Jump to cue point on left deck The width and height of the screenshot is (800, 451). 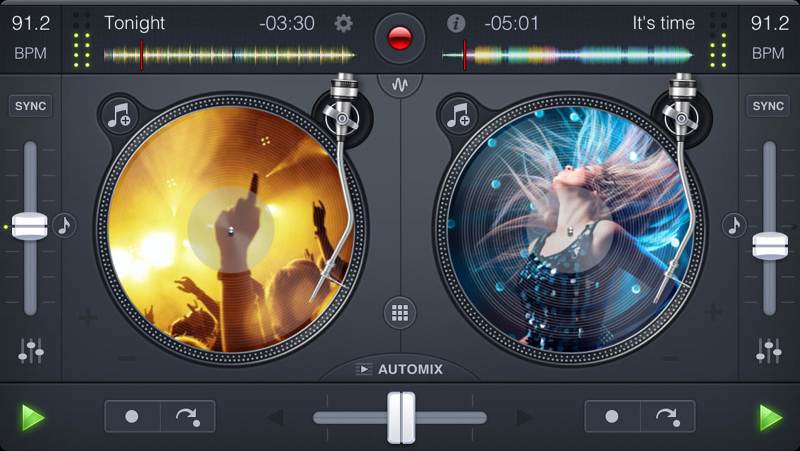188,417
